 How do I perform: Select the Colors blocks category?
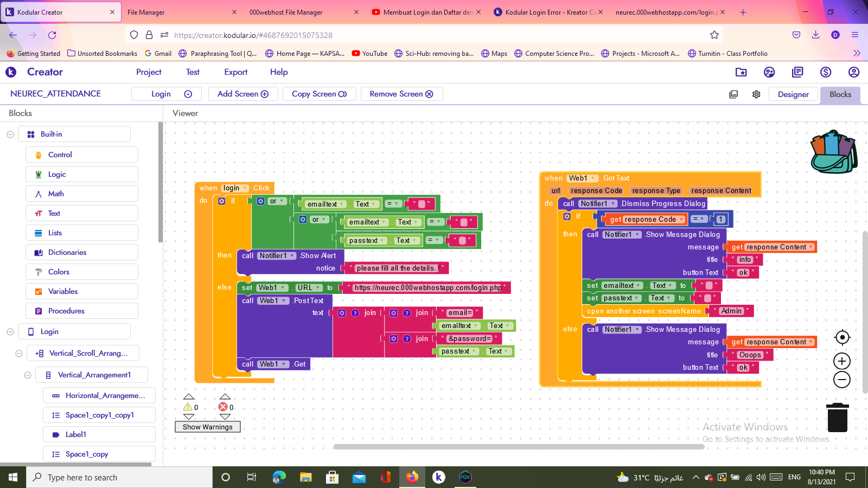click(x=82, y=272)
